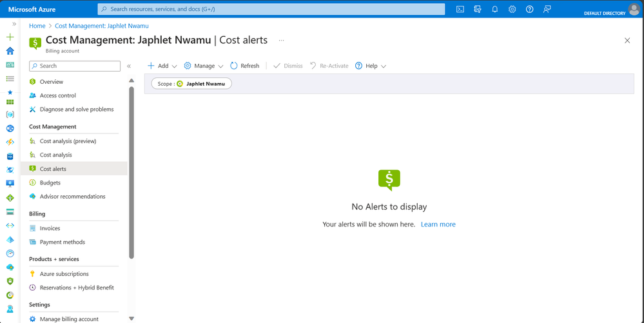This screenshot has width=644, height=323.
Task: Open Resource groups cube icon in the sidebar
Action: [x=10, y=115]
